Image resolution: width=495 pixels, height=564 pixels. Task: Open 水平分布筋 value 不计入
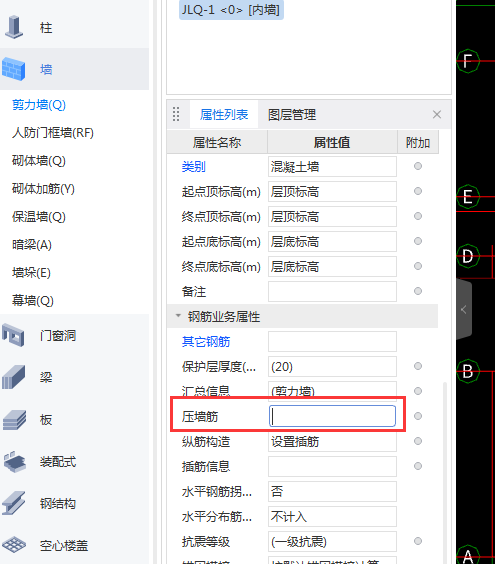pos(332,517)
